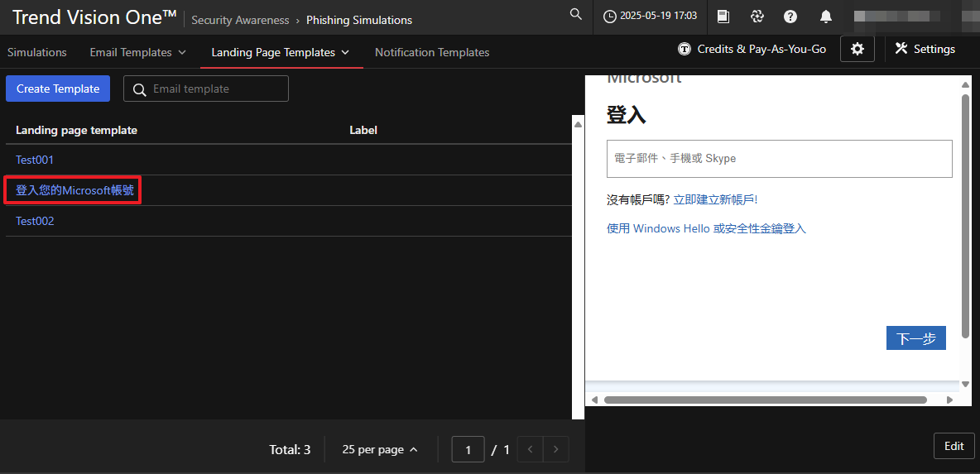This screenshot has height=474, width=980.
Task: Open the Test002 landing page template
Action: (35, 221)
